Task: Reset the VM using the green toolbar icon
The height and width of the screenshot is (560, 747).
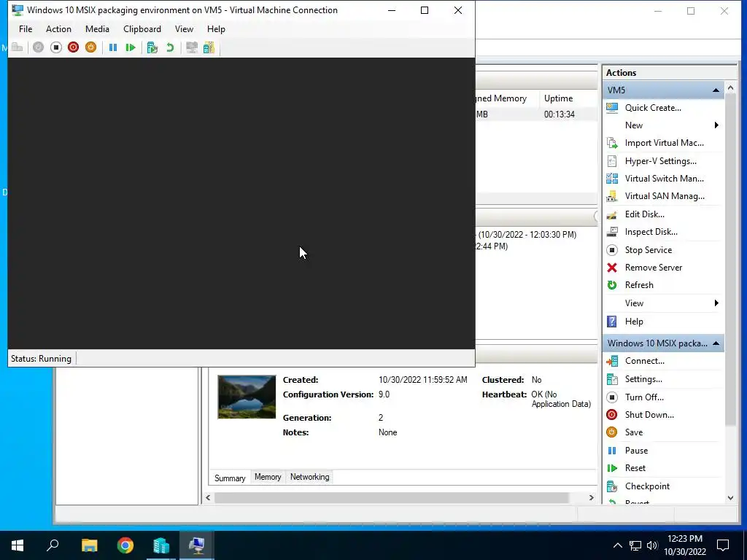Action: click(x=131, y=47)
